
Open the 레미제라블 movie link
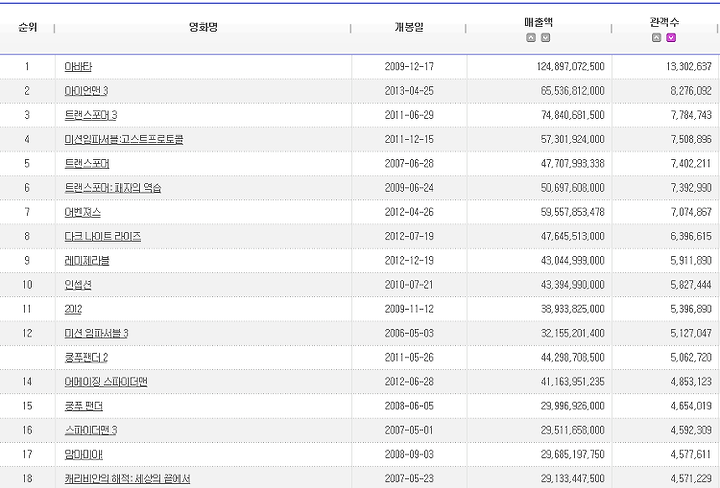click(87, 261)
